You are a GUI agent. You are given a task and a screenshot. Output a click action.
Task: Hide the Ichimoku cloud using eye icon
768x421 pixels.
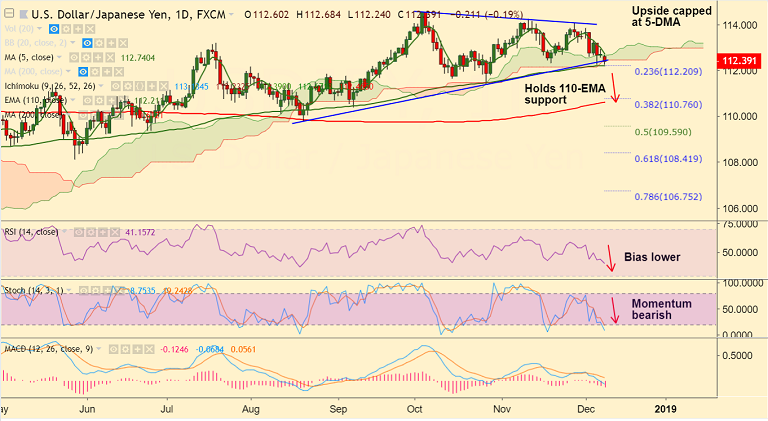click(x=116, y=86)
